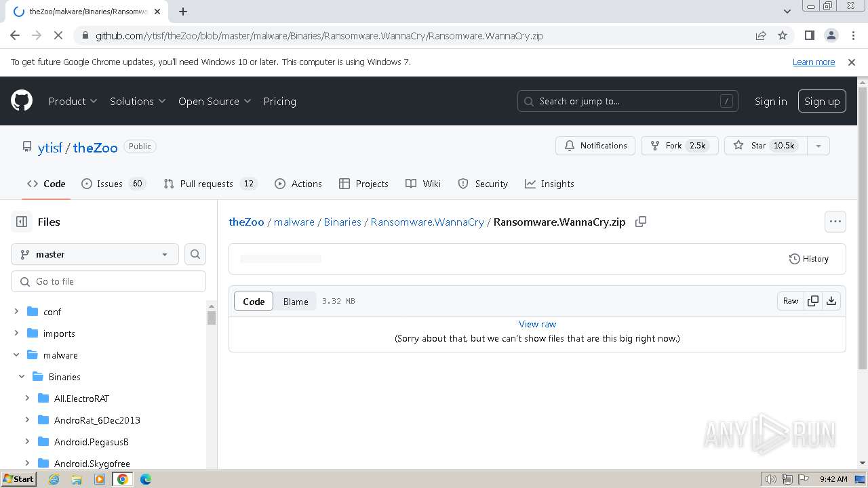Open the Pricing page
Screen dimensions: 868x488
click(279, 101)
